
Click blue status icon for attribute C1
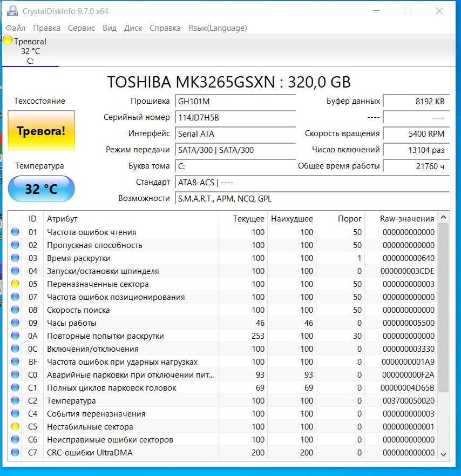click(x=15, y=387)
